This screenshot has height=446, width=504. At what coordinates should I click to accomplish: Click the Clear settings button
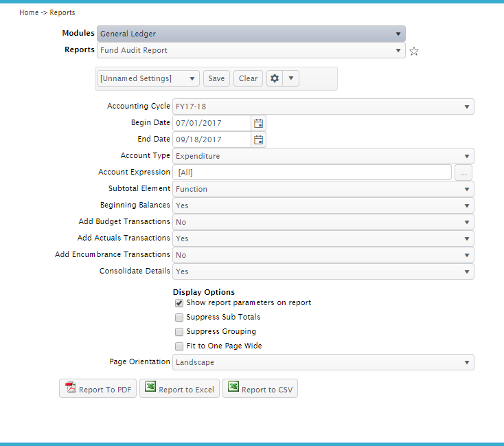tap(248, 78)
